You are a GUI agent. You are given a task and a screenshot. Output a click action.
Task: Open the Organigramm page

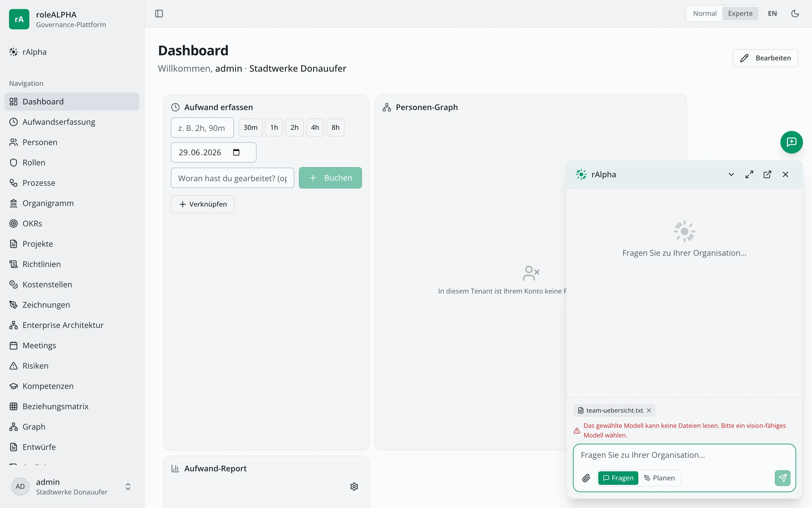pos(72,203)
